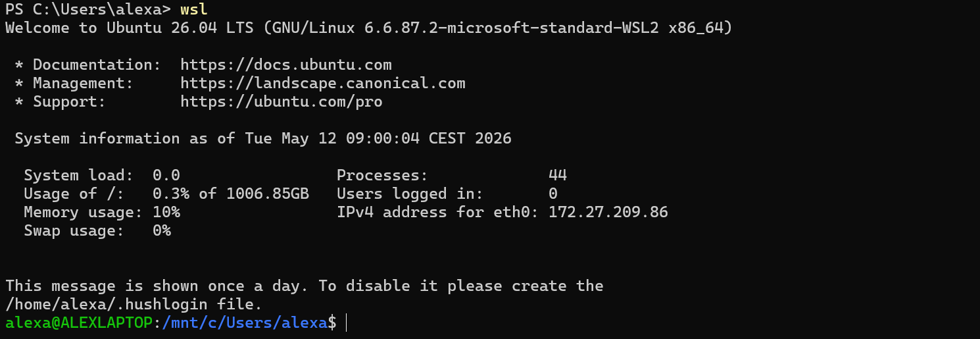Viewport: 980px width, 339px height.
Task: Place cursor at the bash prompt input
Action: pos(346,323)
